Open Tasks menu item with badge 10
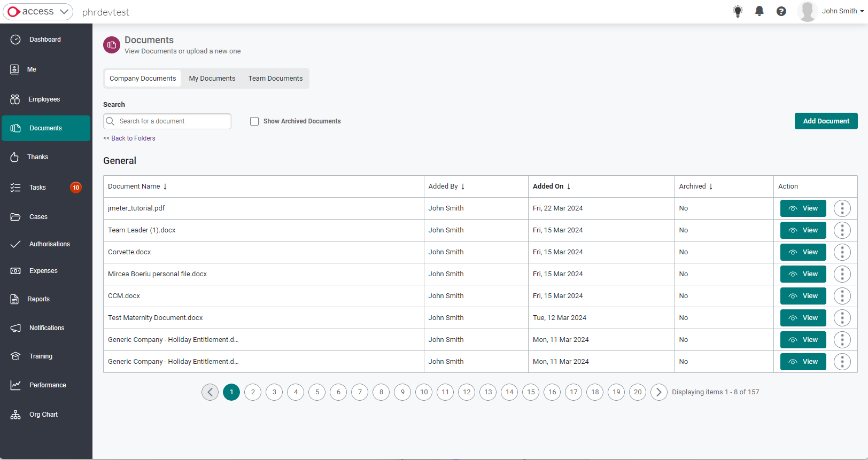868x460 pixels. (46, 188)
